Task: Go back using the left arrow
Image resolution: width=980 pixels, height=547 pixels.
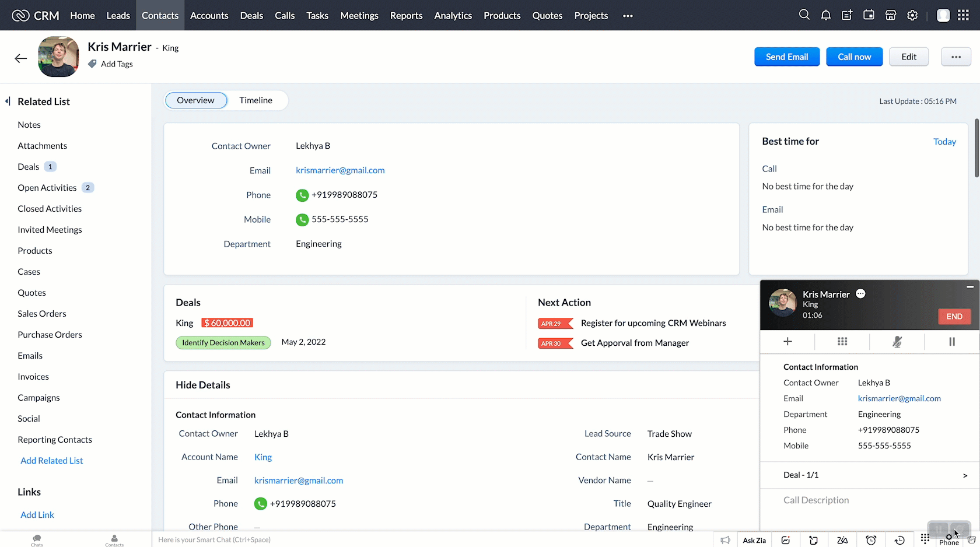Action: (21, 58)
